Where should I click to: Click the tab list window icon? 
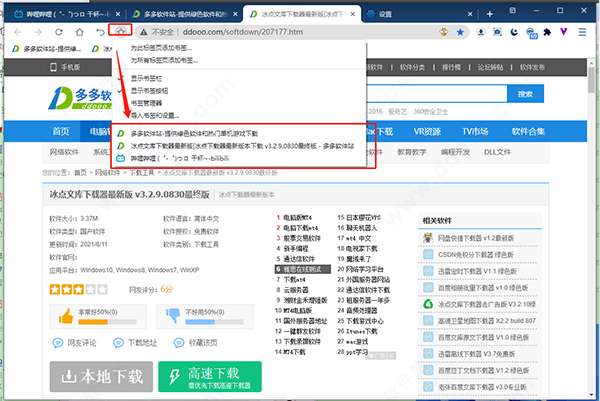coord(513,10)
